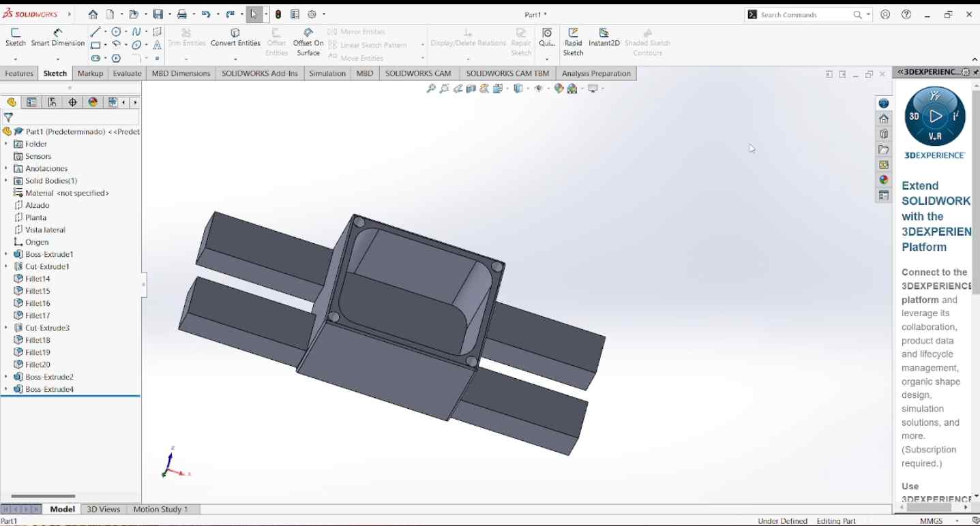
Task: Select Material <not specified> item
Action: click(61, 193)
